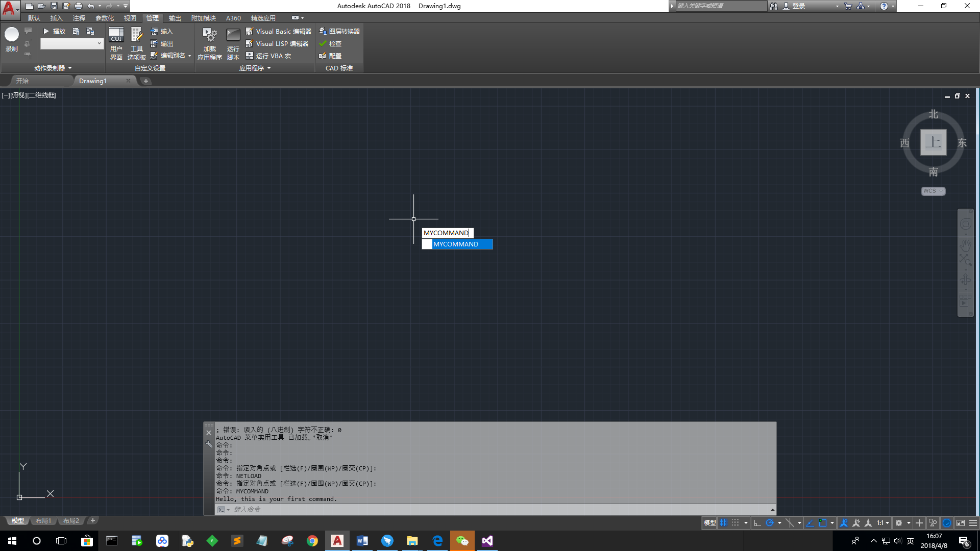Switch to the Insert ribbon tab
This screenshot has width=980, height=551.
[x=56, y=18]
